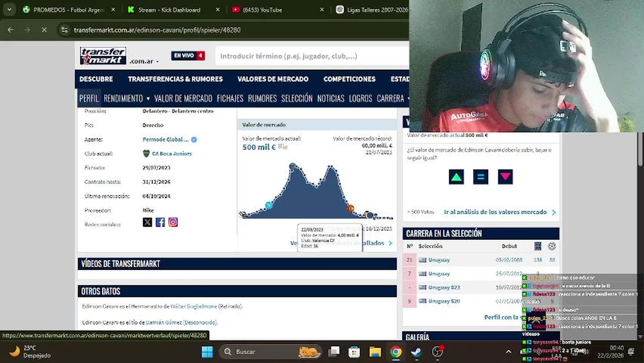
Task: Switch to Ligas Talleres 2007-2026 tab
Action: (x=377, y=10)
